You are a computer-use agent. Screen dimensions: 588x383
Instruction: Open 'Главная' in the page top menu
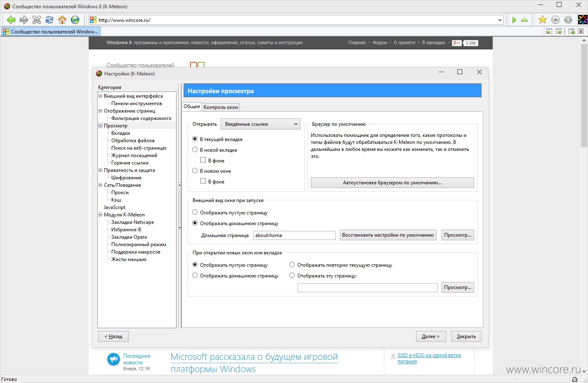[357, 42]
